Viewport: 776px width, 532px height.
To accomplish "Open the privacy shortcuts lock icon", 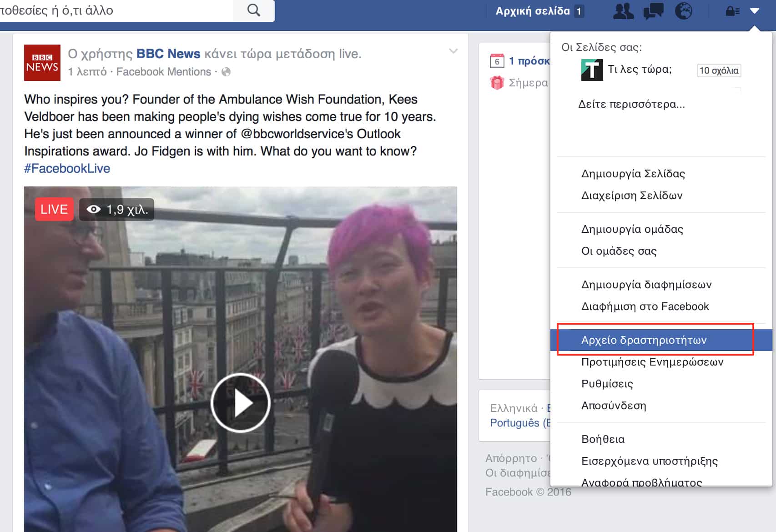I will click(x=732, y=11).
